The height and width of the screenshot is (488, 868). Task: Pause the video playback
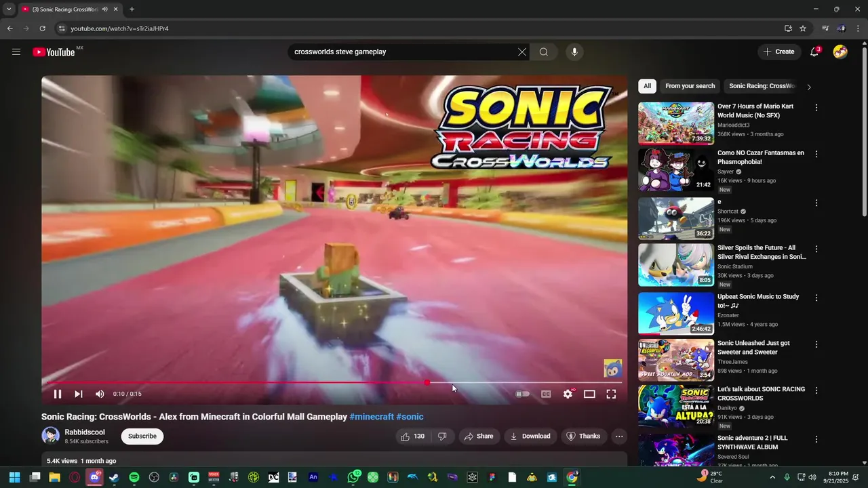pyautogui.click(x=58, y=394)
